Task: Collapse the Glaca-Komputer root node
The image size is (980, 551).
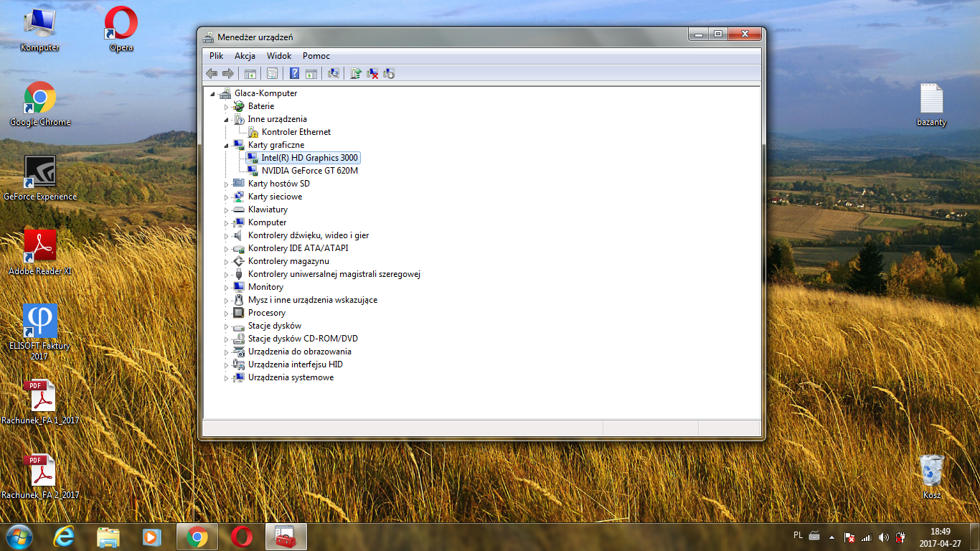Action: click(x=212, y=93)
